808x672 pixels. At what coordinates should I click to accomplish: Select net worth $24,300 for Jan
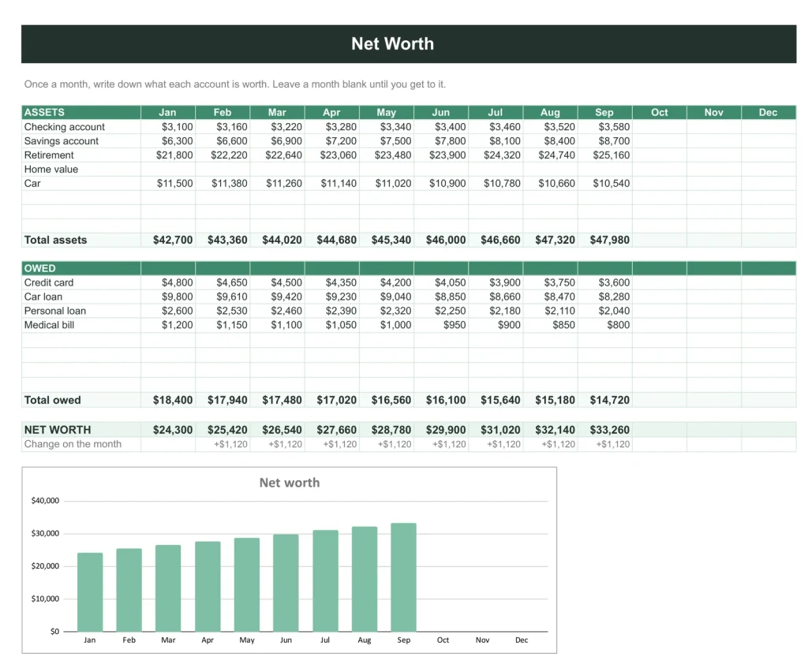click(x=168, y=430)
